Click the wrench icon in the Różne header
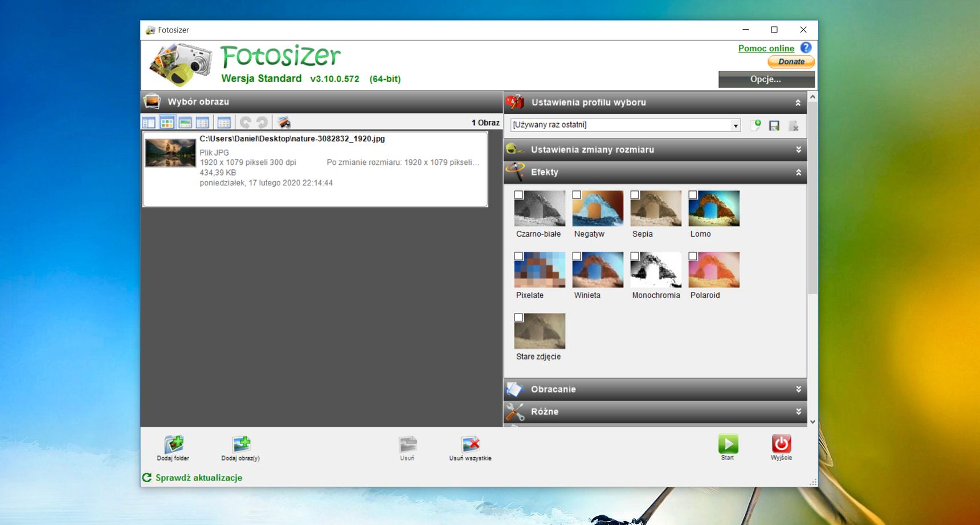Screen dimensions: 980x525 click(515, 412)
